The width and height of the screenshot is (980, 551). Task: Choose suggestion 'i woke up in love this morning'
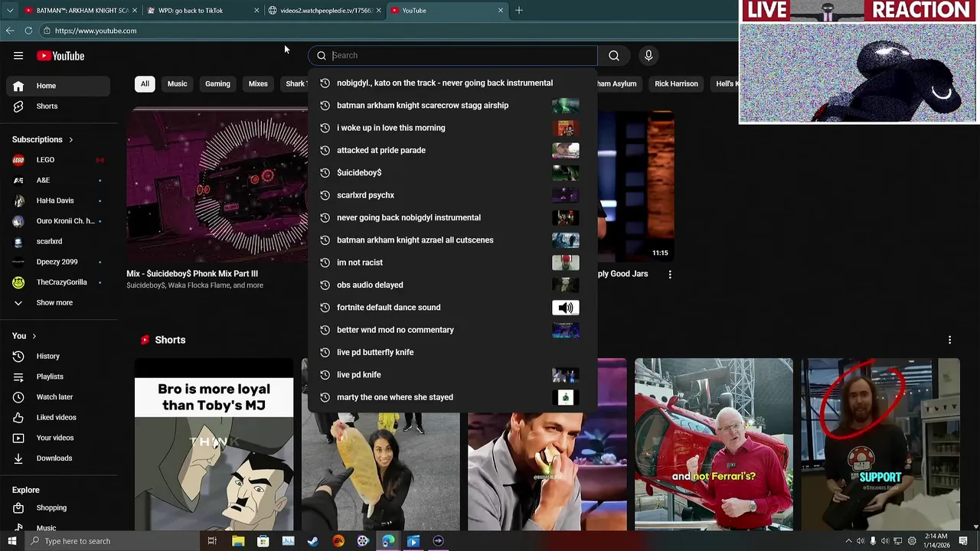point(452,128)
